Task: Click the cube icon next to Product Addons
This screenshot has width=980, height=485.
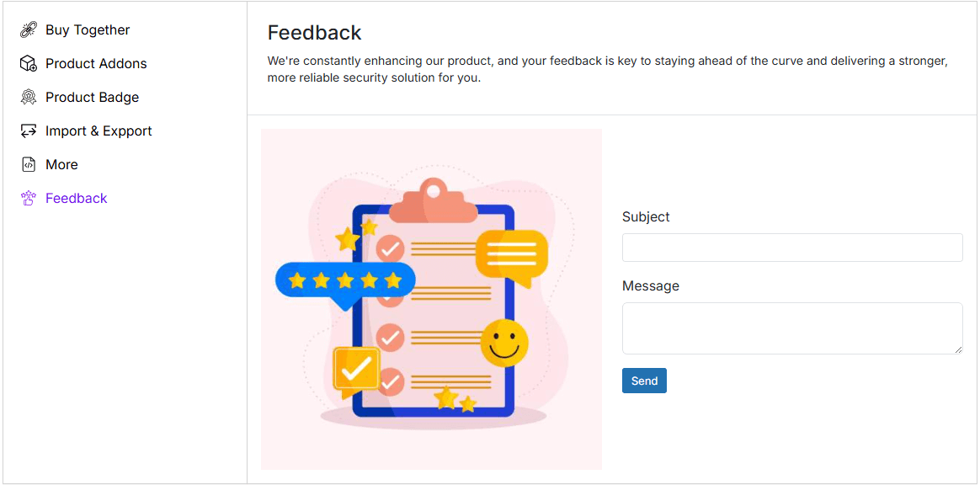Action: (x=27, y=62)
